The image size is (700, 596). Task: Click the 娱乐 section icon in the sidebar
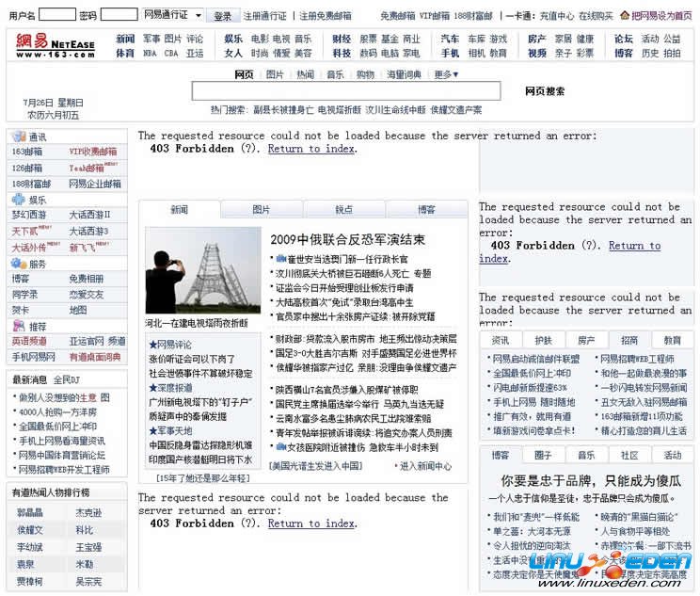point(19,200)
